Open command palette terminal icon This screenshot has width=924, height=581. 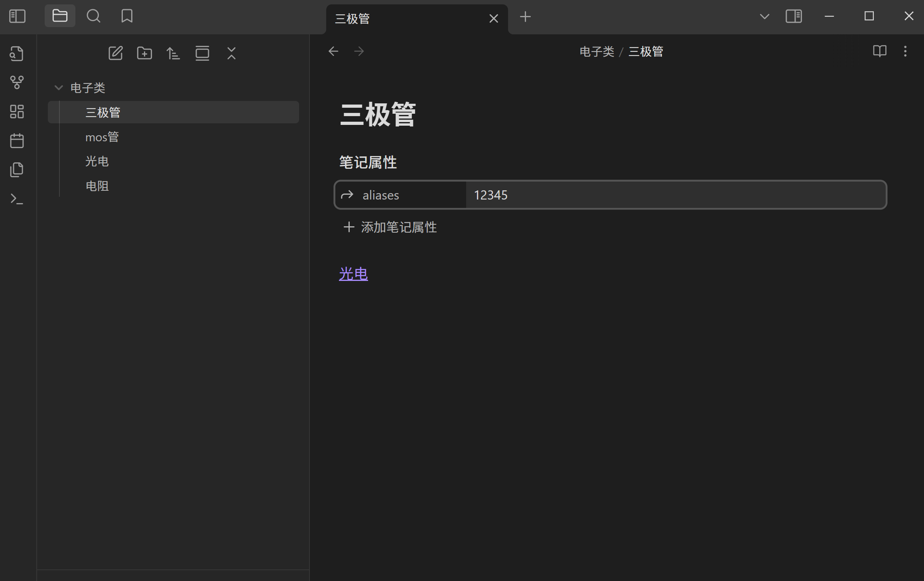coord(17,199)
